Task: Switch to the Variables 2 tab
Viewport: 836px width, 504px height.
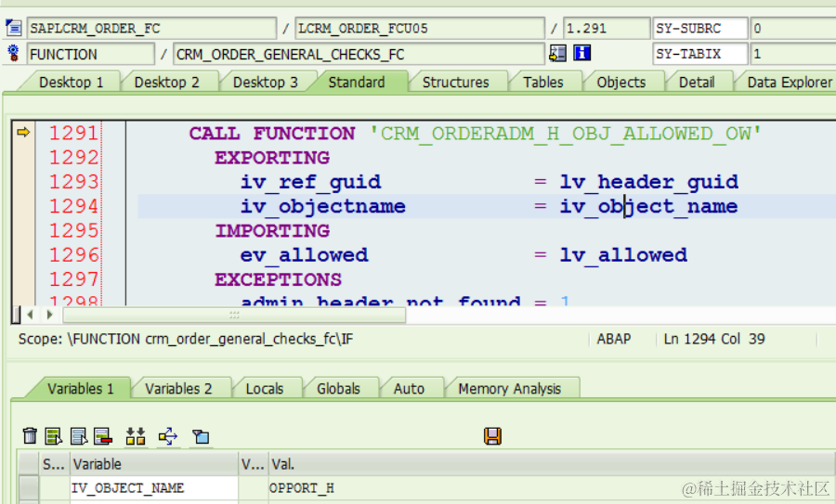Action: [178, 388]
